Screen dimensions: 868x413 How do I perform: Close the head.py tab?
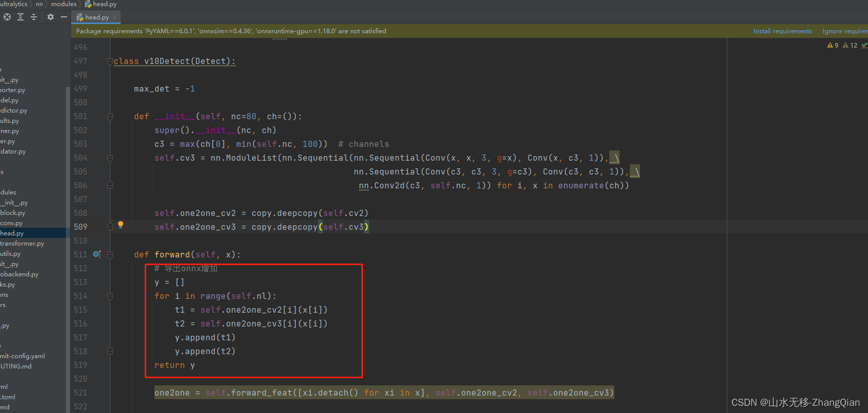115,17
